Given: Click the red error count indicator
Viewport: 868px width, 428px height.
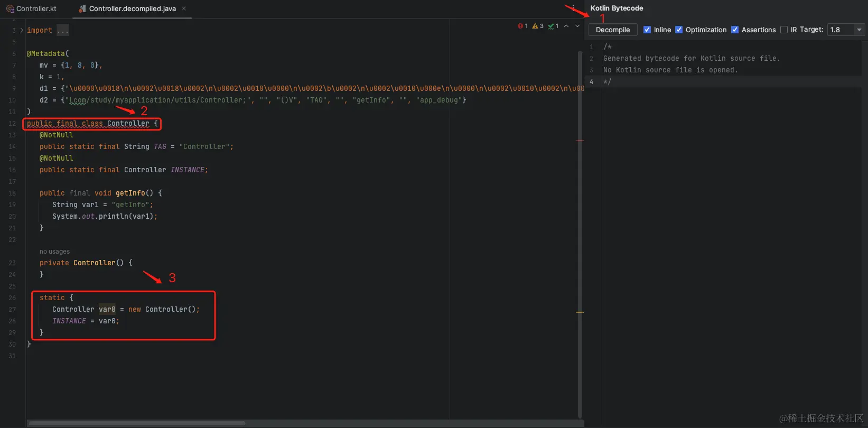Looking at the screenshot, I should tap(522, 26).
